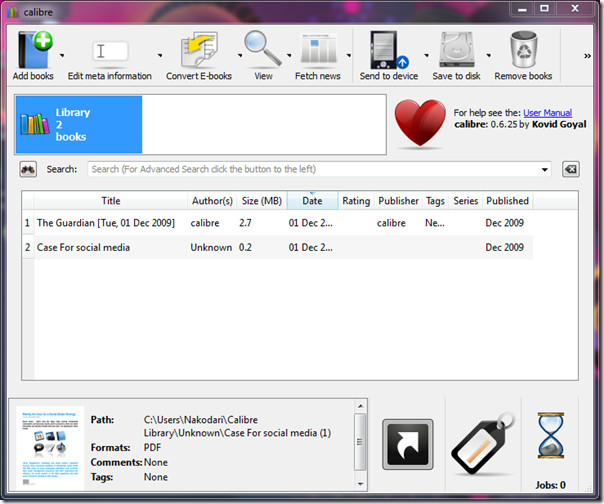
Task: Sort by Published column header
Action: click(x=507, y=201)
